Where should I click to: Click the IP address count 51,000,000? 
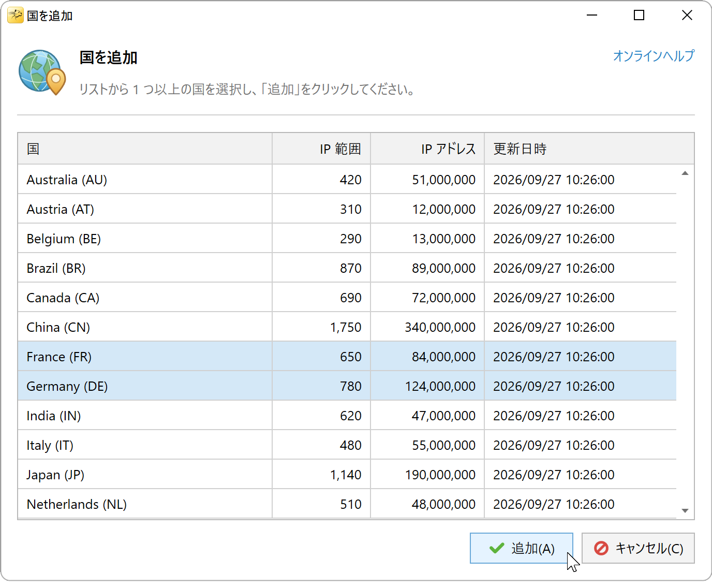[x=444, y=180]
